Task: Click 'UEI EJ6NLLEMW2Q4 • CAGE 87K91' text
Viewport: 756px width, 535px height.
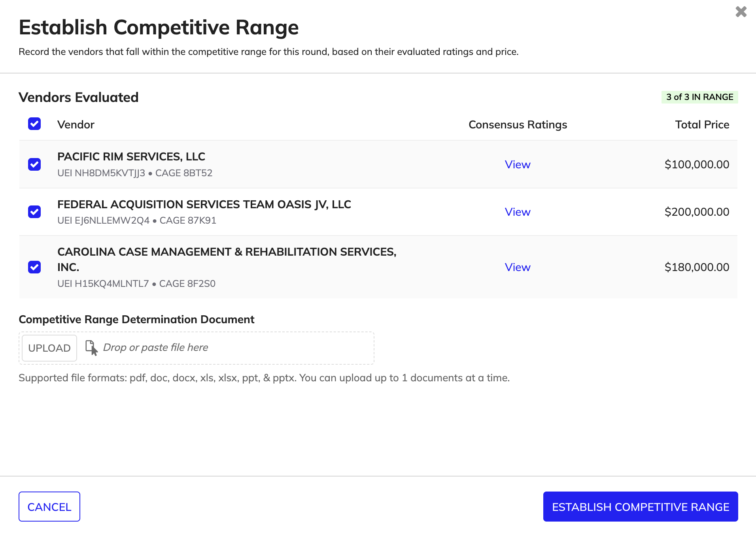Action: [137, 220]
